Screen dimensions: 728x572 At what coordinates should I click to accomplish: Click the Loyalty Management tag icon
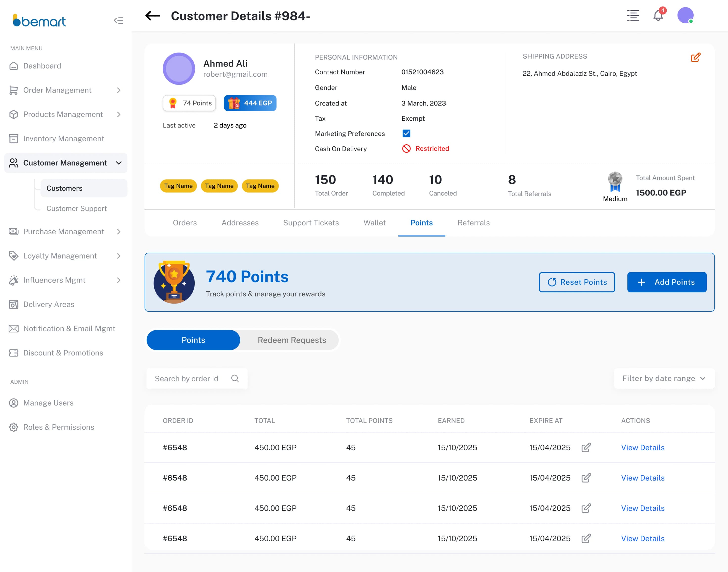[x=13, y=256]
